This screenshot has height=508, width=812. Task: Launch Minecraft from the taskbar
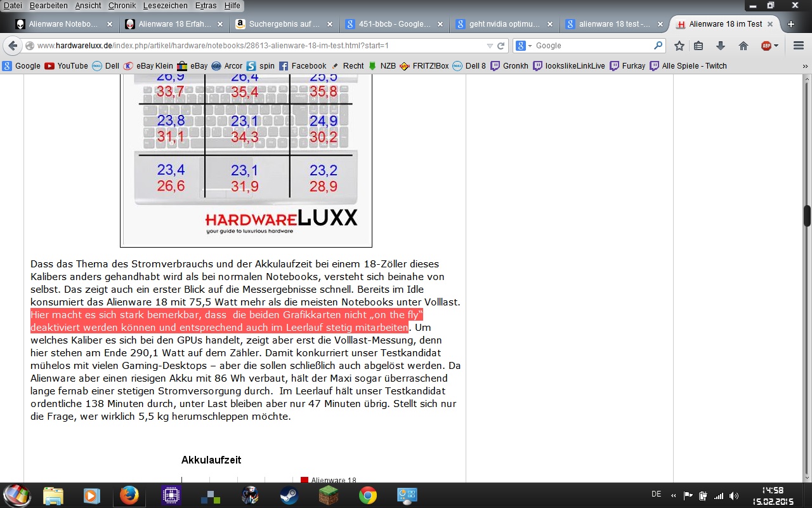[x=329, y=495]
